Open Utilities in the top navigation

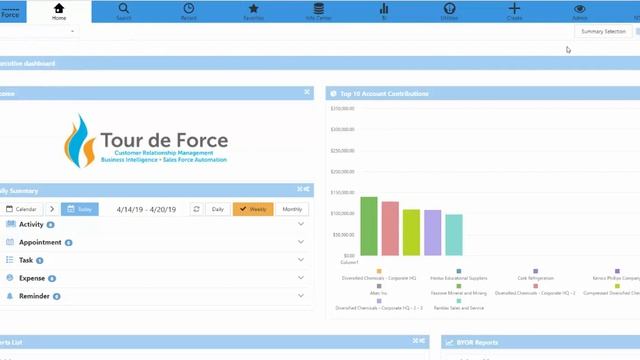[x=449, y=11]
